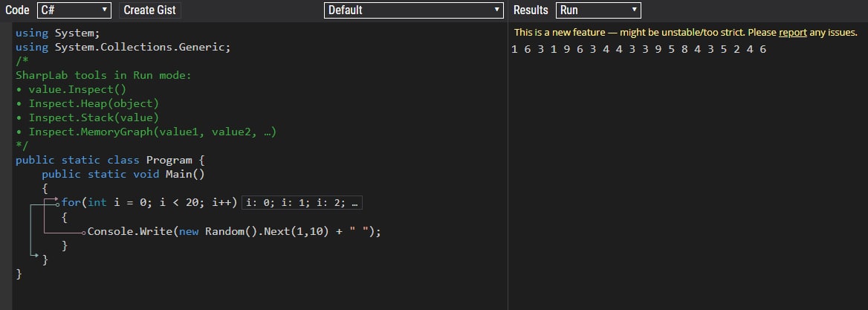The height and width of the screenshot is (310, 868).
Task: Click the 'SharpLab tools in Run mode:' comment
Action: 103,75
